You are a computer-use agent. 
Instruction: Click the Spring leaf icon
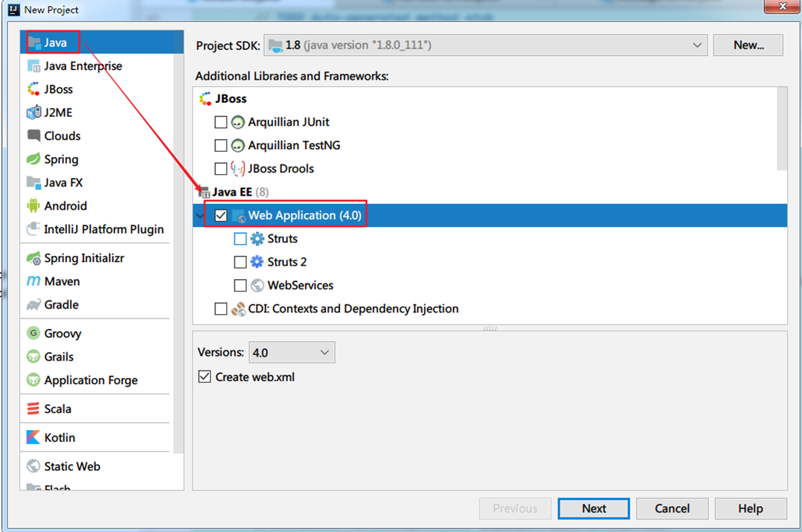[33, 159]
